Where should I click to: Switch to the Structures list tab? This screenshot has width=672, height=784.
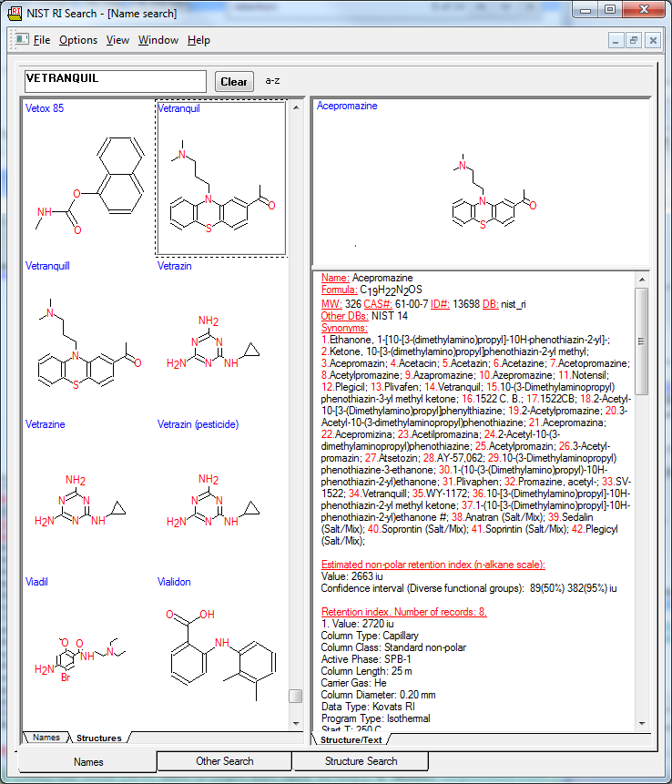(x=99, y=738)
